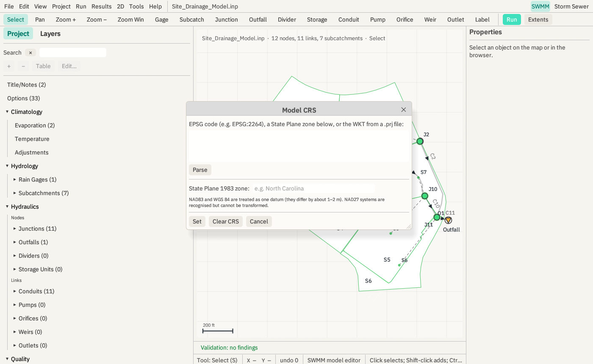This screenshot has height=364, width=593.
Task: Open the Edit menu
Action: [x=24, y=6]
